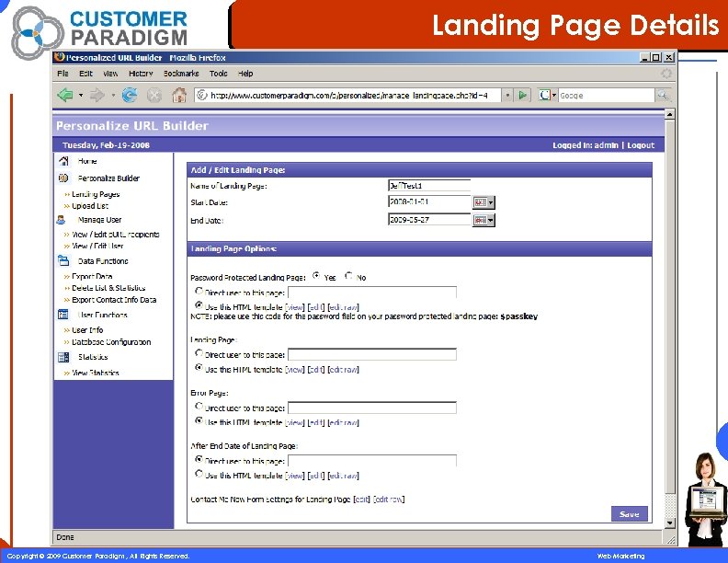This screenshot has width=728, height=563.
Task: Click the User Functions sidebar icon
Action: tap(63, 315)
